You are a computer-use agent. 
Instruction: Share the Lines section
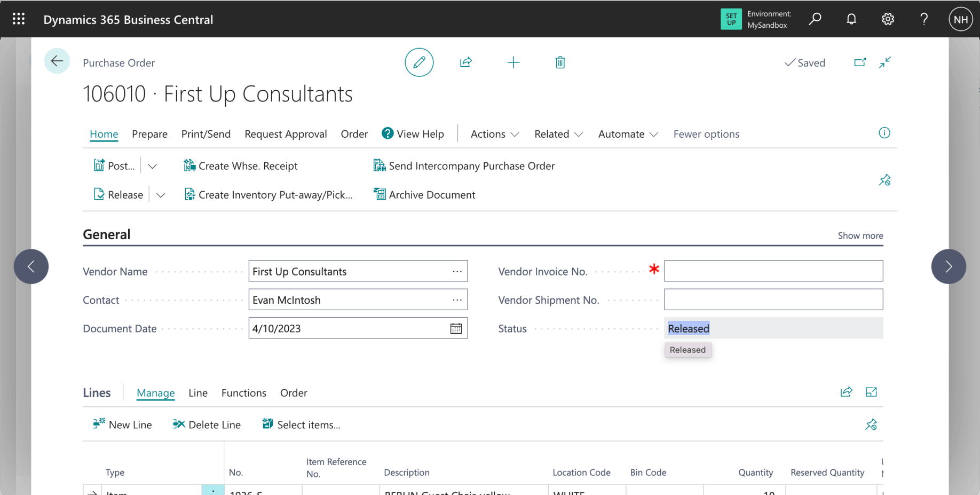pos(847,392)
